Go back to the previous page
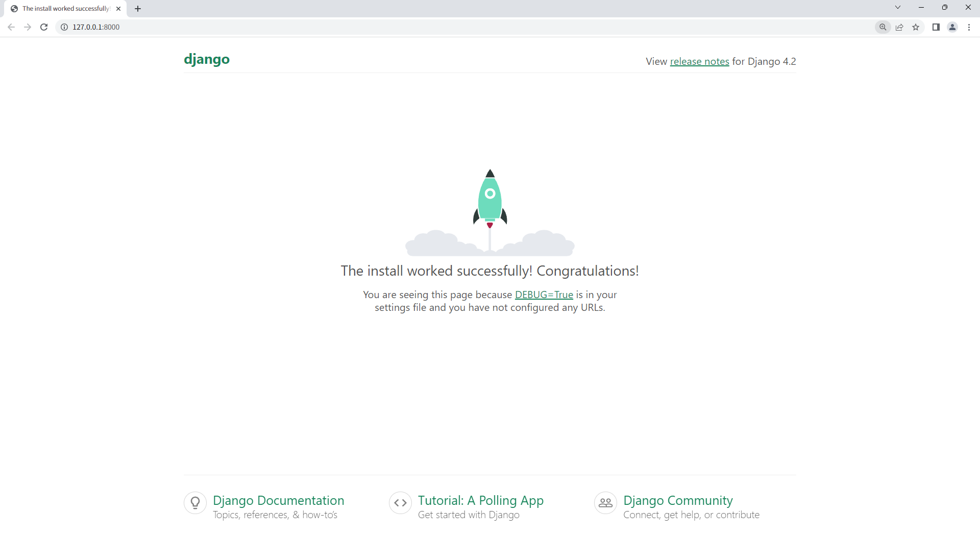Screen dimensions: 980x536 [x=11, y=27]
